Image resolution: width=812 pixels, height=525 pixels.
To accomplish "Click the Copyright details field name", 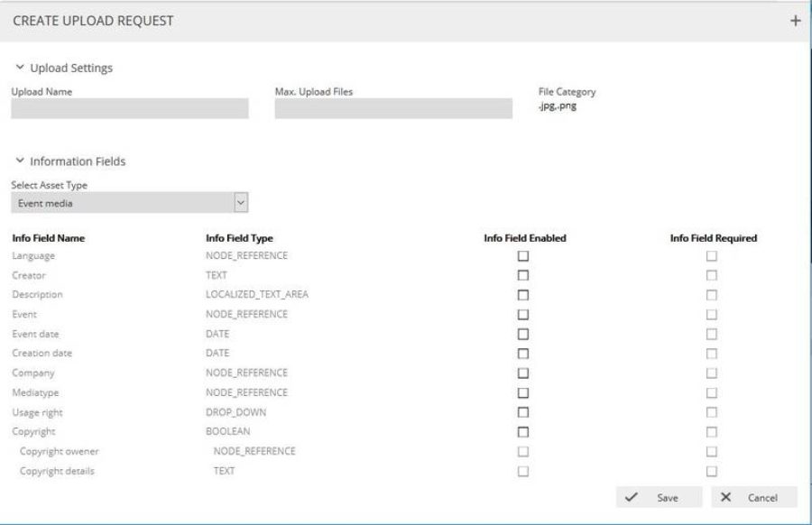I will tap(57, 471).
